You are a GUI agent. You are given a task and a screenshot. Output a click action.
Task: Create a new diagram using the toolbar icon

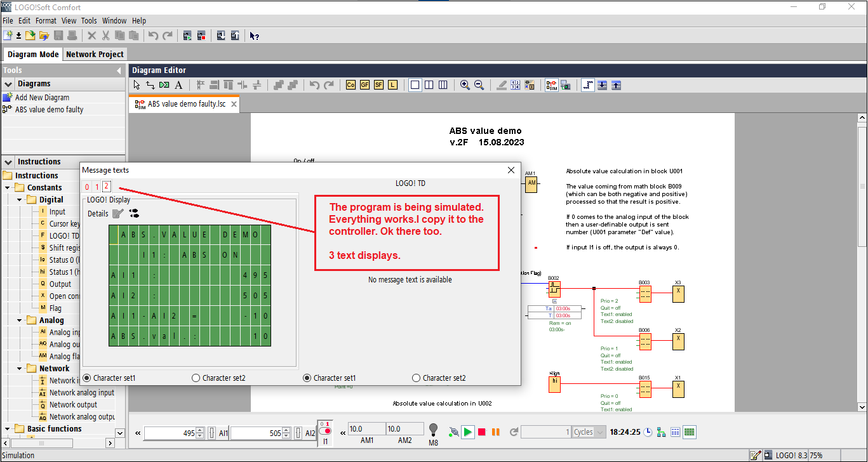click(8, 36)
